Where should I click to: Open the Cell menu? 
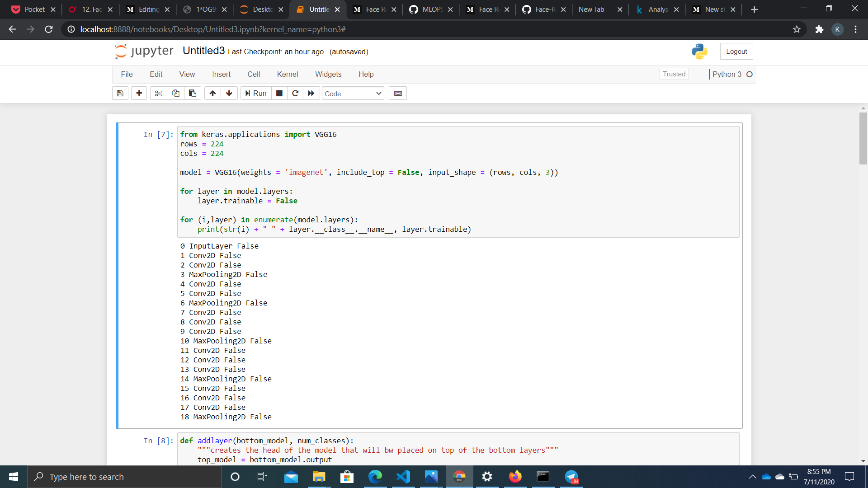point(254,74)
